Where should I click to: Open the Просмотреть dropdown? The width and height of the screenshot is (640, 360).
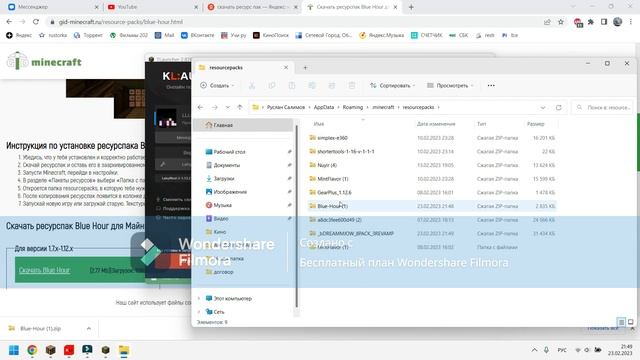450,85
